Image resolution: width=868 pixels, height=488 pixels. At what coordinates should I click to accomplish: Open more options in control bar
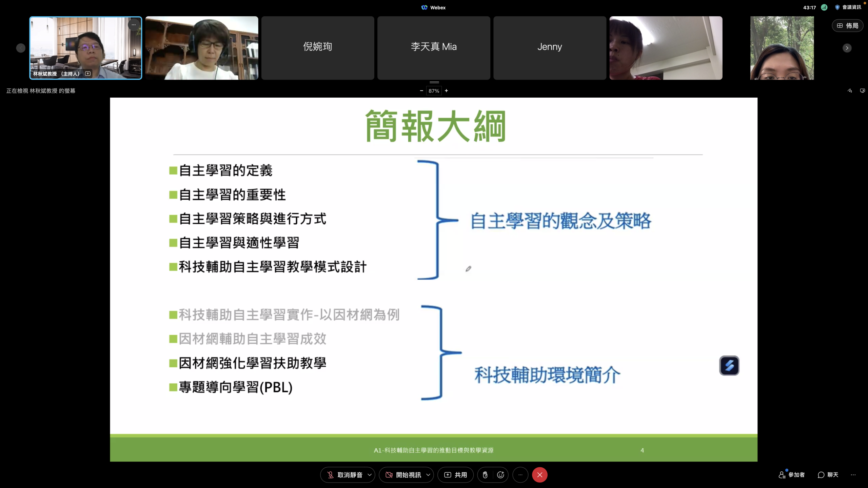coord(520,475)
